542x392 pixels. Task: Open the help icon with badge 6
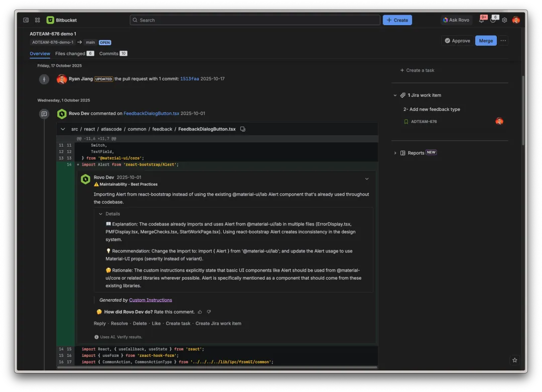pos(493,20)
